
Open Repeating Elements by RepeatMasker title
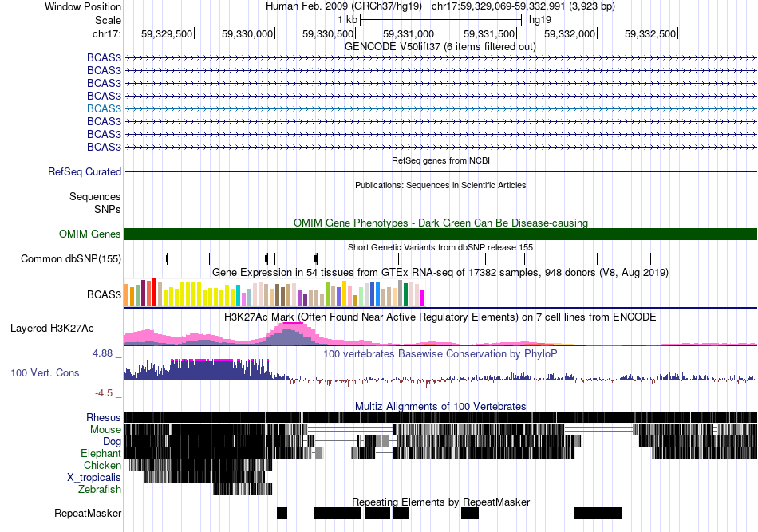tap(440, 502)
